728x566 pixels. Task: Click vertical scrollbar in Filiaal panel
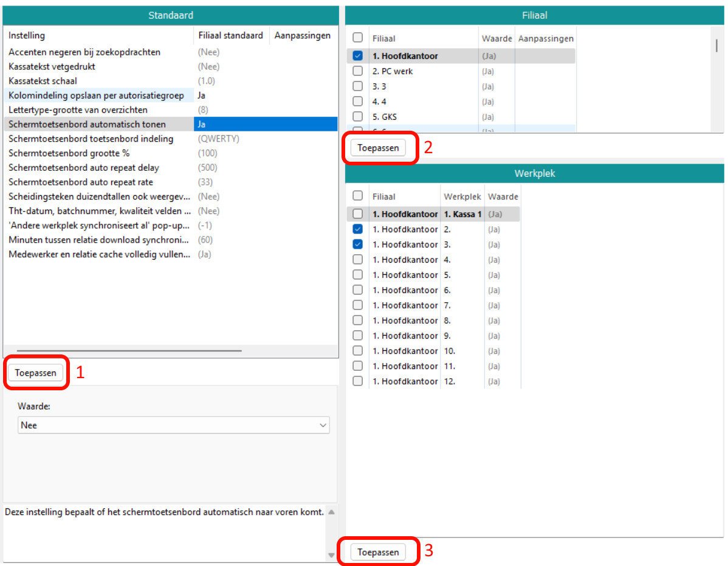[x=717, y=46]
